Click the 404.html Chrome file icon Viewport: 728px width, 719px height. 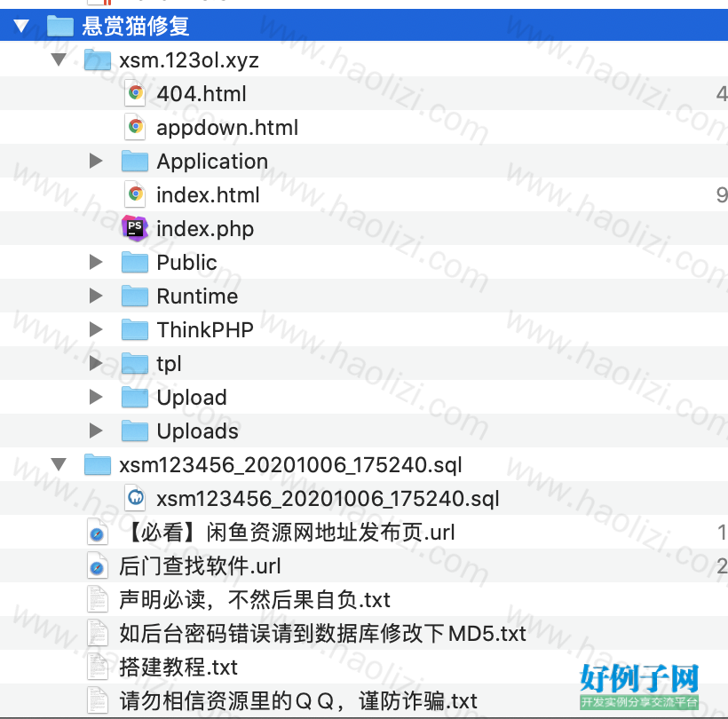pyautogui.click(x=135, y=93)
